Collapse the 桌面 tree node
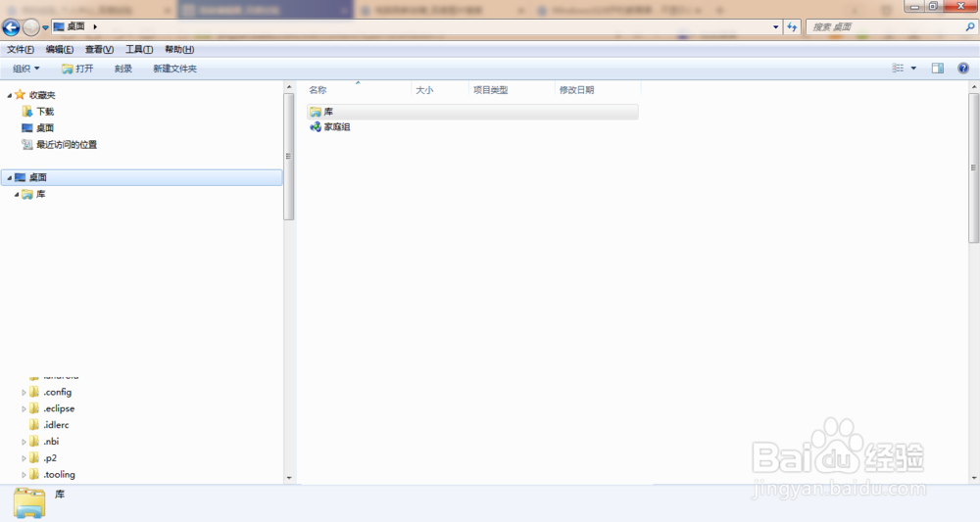Image resolution: width=980 pixels, height=522 pixels. (9, 178)
